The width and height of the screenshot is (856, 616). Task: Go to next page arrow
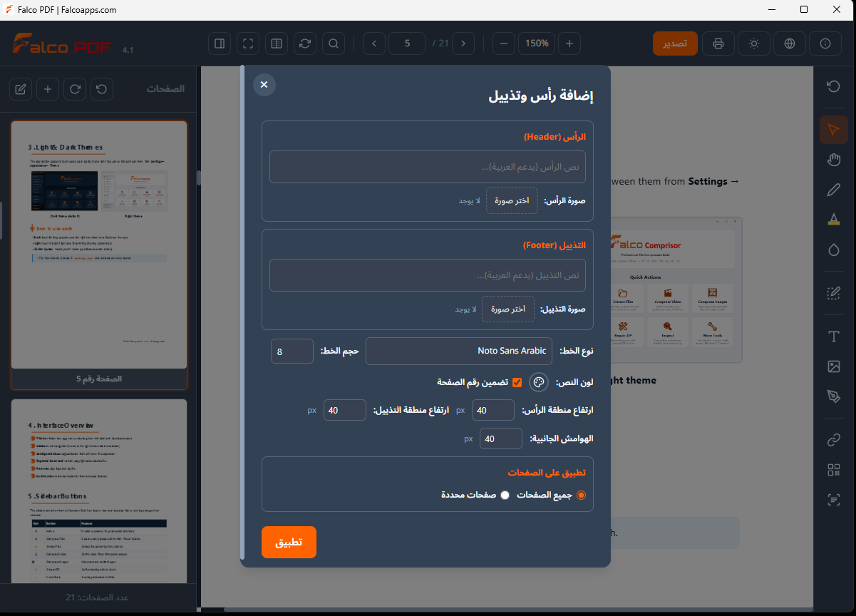pos(463,43)
